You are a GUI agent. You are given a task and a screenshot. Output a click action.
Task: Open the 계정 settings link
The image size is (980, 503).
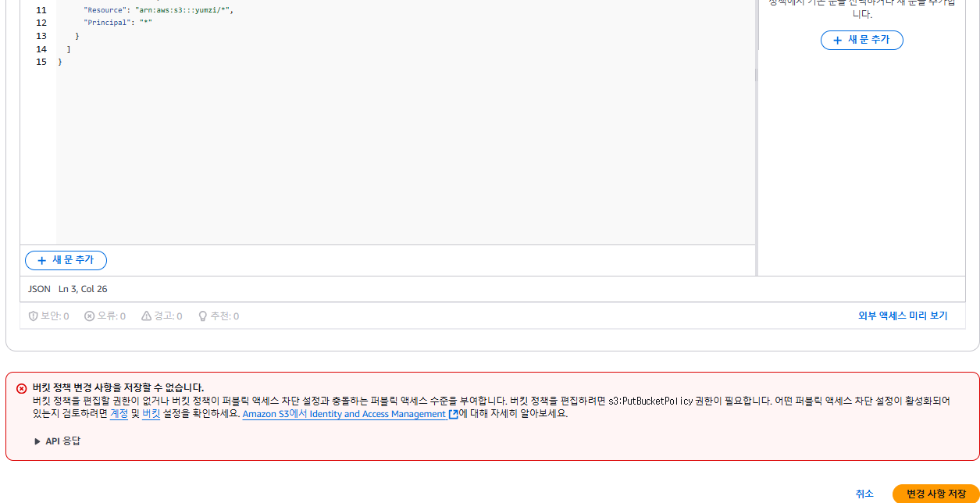119,414
